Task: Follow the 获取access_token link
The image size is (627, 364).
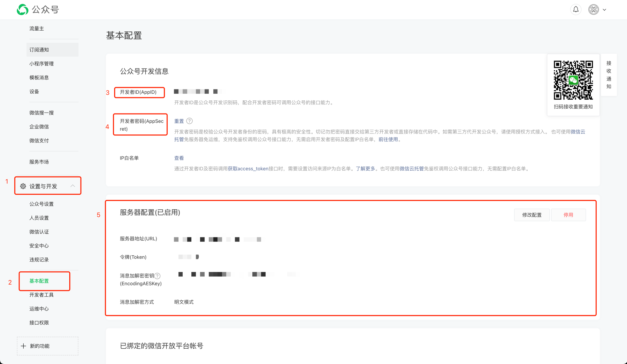Action: (248, 169)
